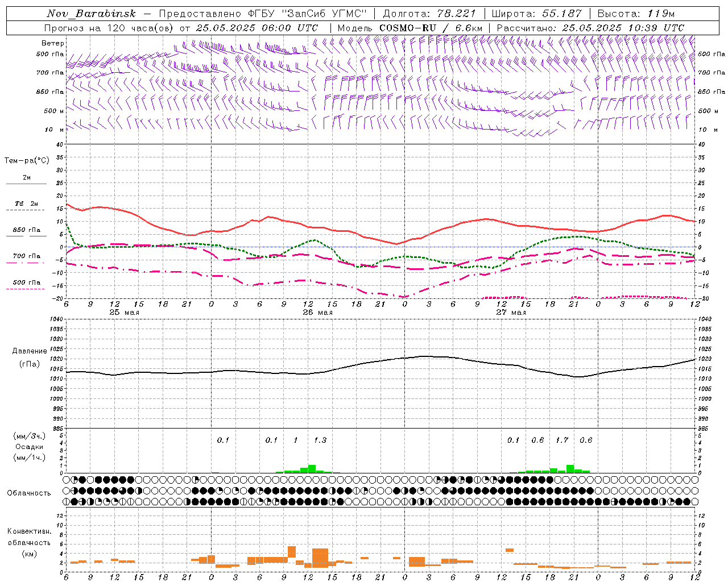This screenshot has width=728, height=582.
Task: Click the "Осадки" precipitation panel label
Action: (x=28, y=447)
